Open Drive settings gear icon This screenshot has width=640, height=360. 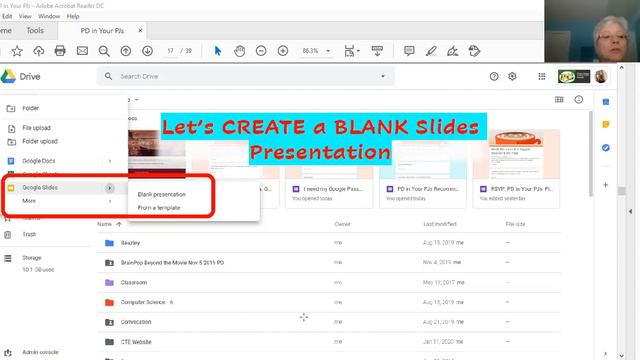[x=512, y=76]
